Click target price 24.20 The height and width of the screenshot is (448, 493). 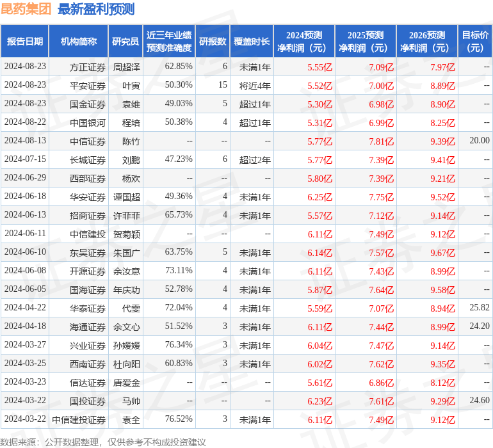480,326
